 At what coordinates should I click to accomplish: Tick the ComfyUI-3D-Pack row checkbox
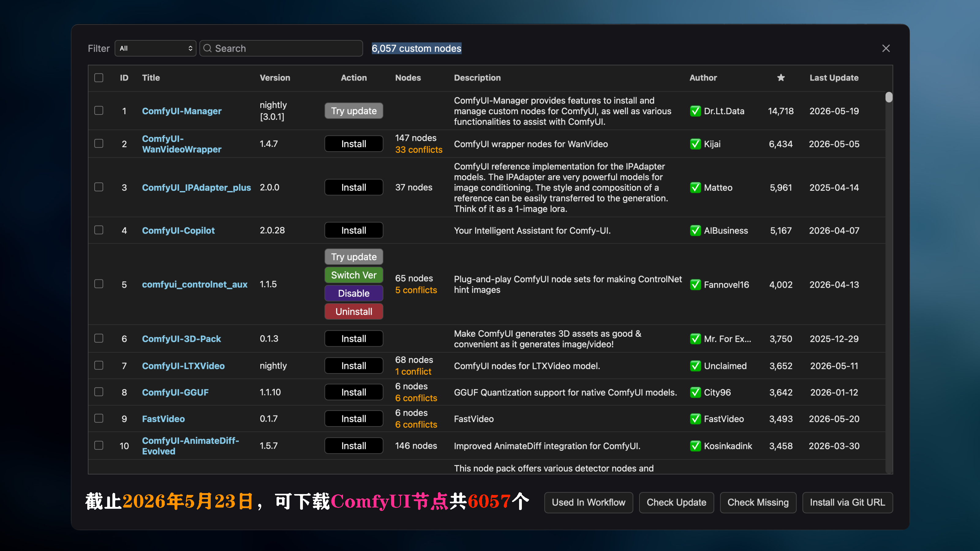point(99,339)
